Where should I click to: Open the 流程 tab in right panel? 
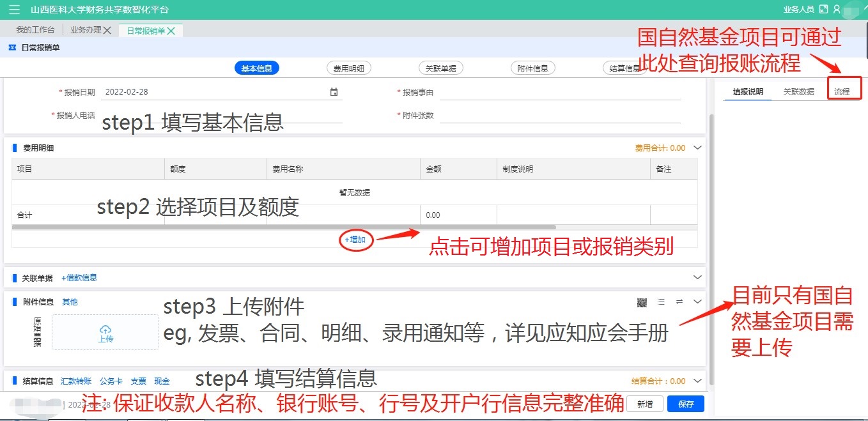pyautogui.click(x=842, y=92)
